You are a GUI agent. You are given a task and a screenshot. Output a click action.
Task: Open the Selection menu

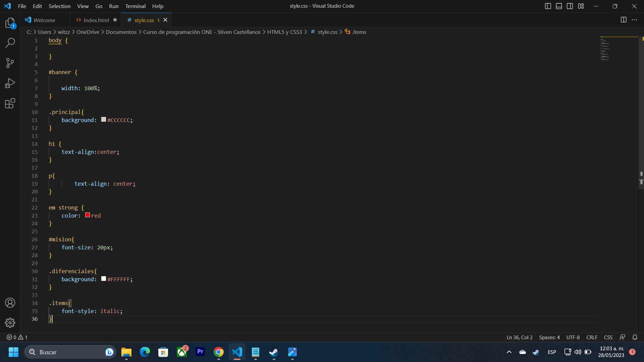pos(59,6)
